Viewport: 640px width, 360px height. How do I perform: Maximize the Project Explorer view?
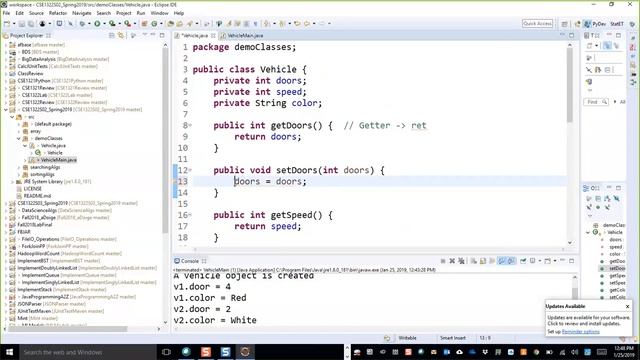162,36
